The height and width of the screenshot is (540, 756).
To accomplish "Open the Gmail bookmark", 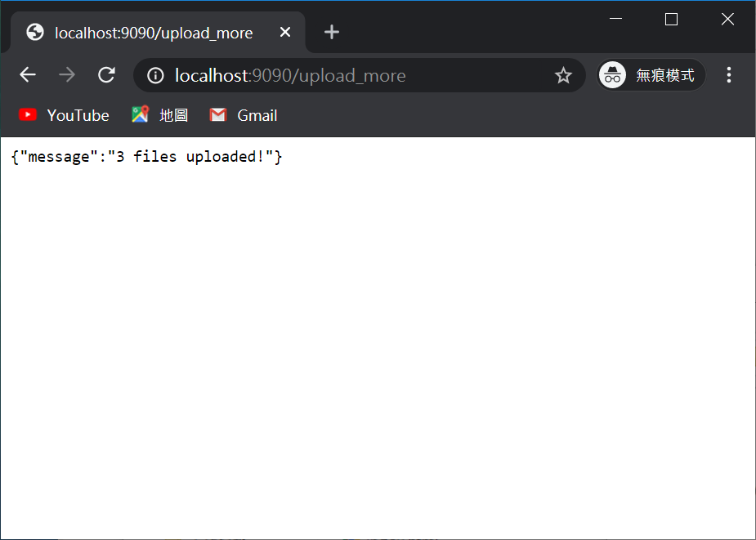I will [244, 115].
